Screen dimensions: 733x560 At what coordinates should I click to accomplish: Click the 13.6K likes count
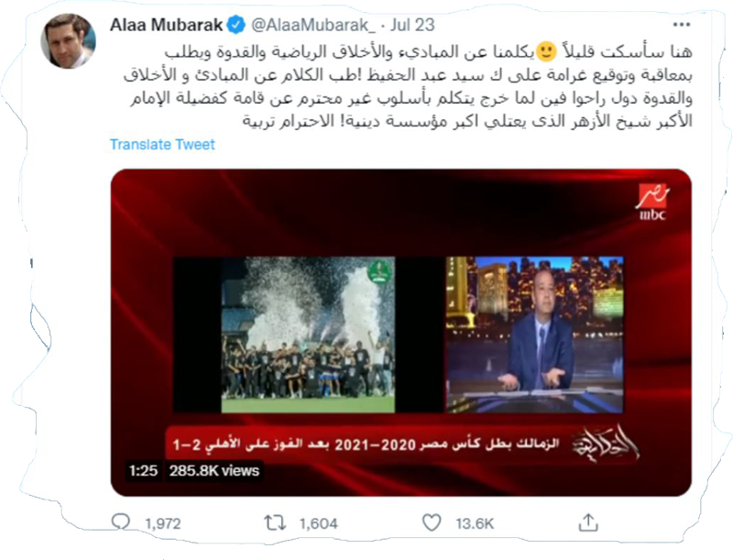click(x=475, y=523)
